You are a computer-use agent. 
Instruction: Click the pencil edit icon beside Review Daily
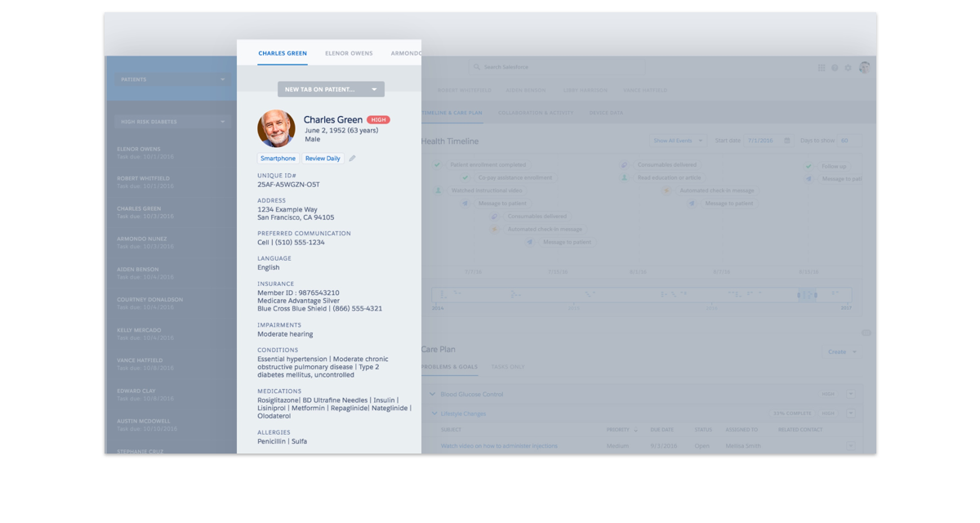(x=352, y=159)
